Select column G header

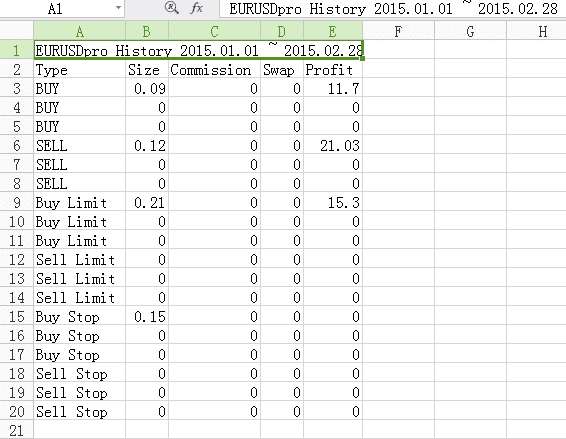[x=471, y=31]
